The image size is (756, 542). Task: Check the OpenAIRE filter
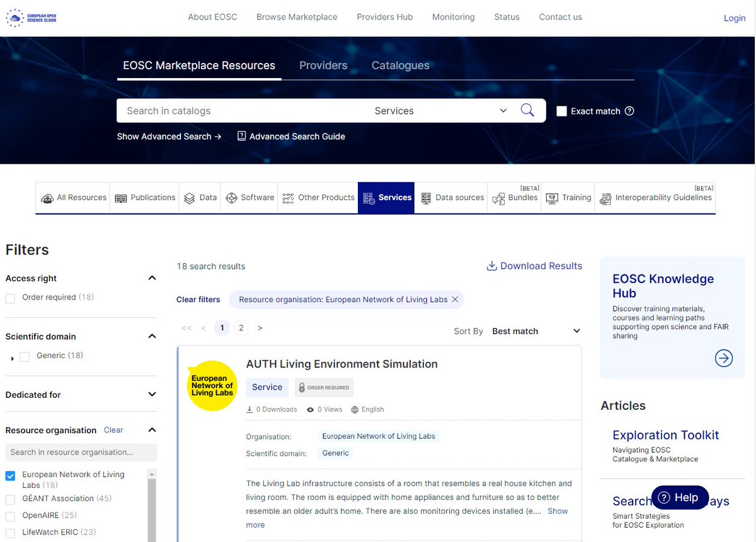pyautogui.click(x=10, y=516)
